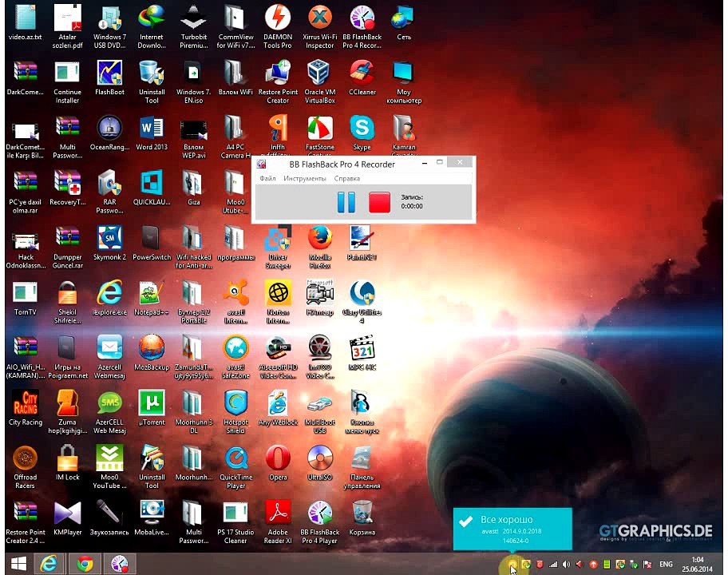Select the iexplore.exe desktop icon
728x575 pixels.
[x=109, y=298]
